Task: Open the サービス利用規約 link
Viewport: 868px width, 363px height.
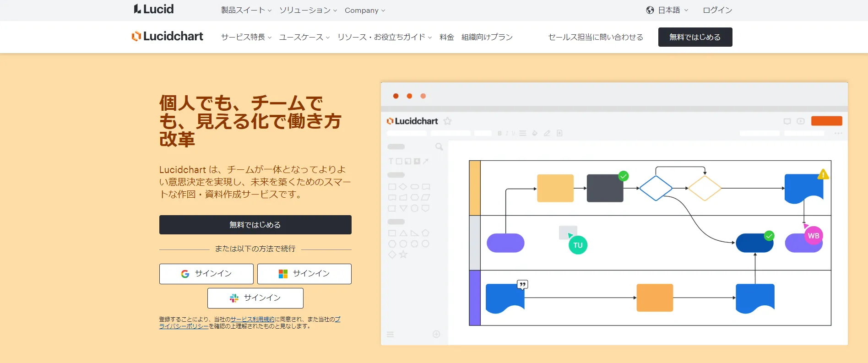Action: (253, 319)
